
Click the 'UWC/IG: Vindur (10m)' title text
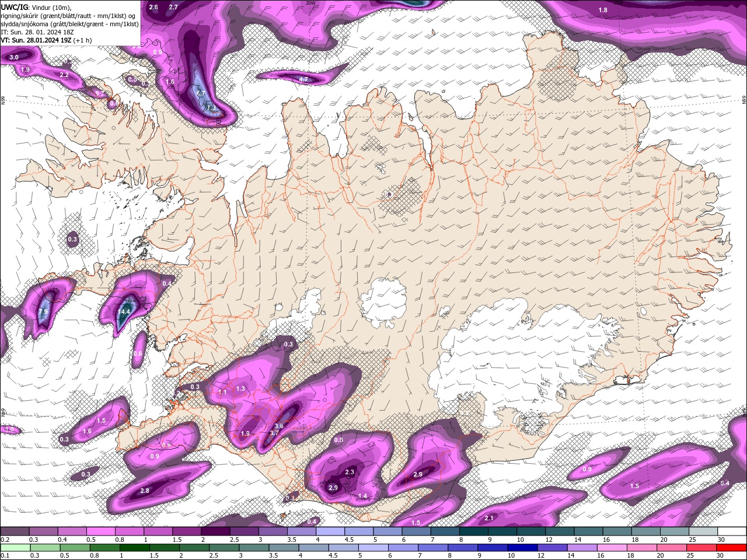point(36,7)
